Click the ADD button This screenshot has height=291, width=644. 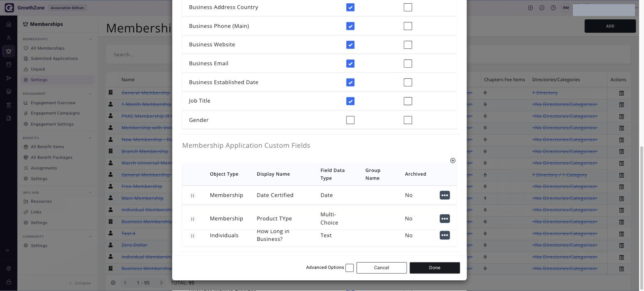pyautogui.click(x=610, y=26)
